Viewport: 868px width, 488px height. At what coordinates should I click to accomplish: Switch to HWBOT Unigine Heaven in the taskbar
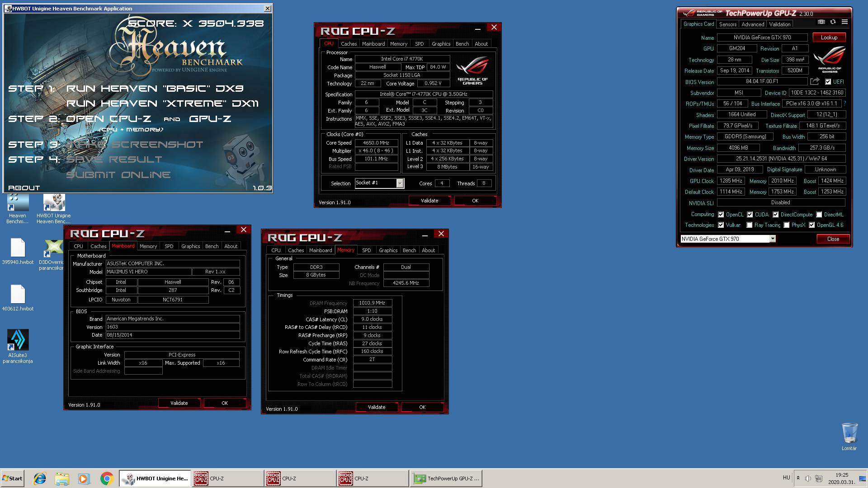(x=155, y=479)
